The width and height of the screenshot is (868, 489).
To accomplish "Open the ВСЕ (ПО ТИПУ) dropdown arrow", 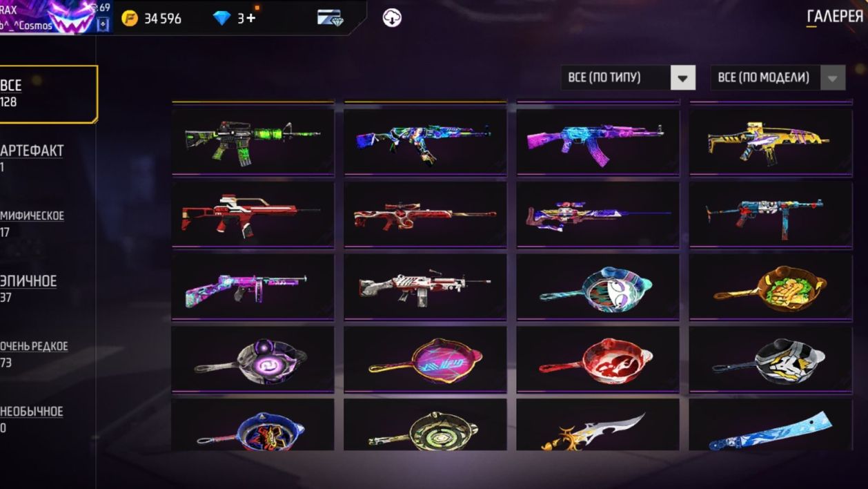I will pos(683,78).
